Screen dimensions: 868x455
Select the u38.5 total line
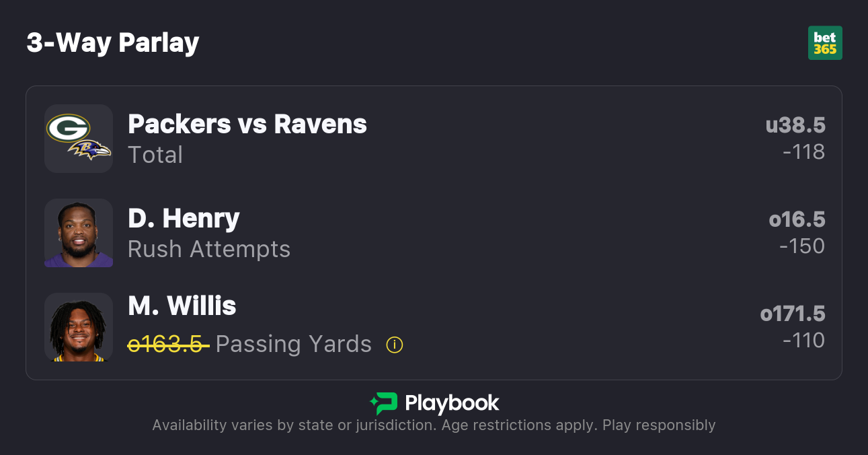point(795,125)
